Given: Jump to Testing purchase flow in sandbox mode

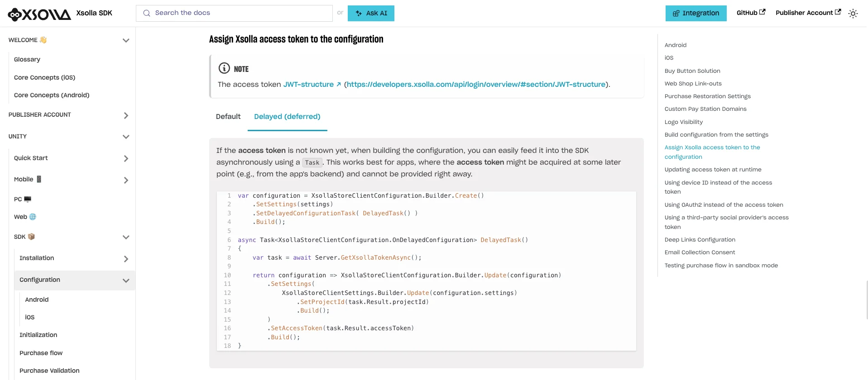Looking at the screenshot, I should pyautogui.click(x=721, y=266).
